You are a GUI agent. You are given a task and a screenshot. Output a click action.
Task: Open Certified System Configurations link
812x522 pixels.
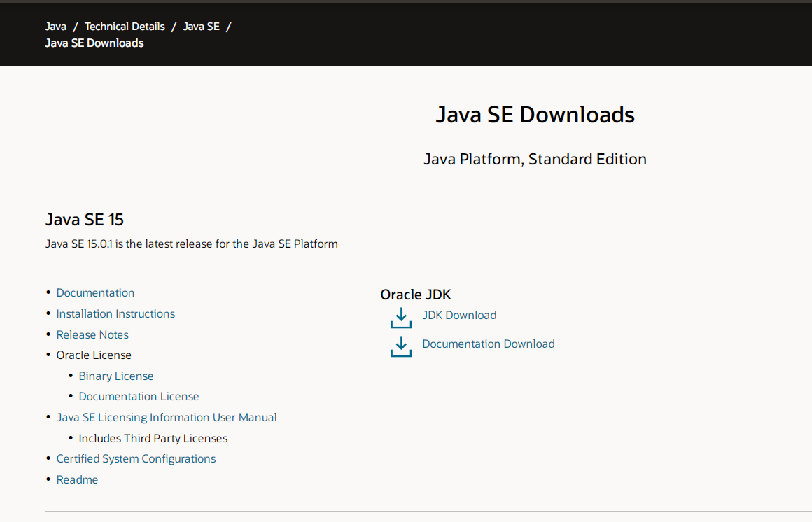click(136, 459)
